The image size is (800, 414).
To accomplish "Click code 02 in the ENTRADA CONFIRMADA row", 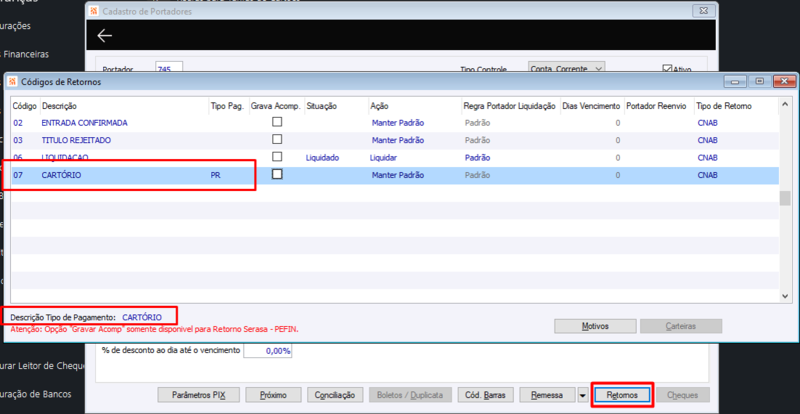I will click(18, 123).
